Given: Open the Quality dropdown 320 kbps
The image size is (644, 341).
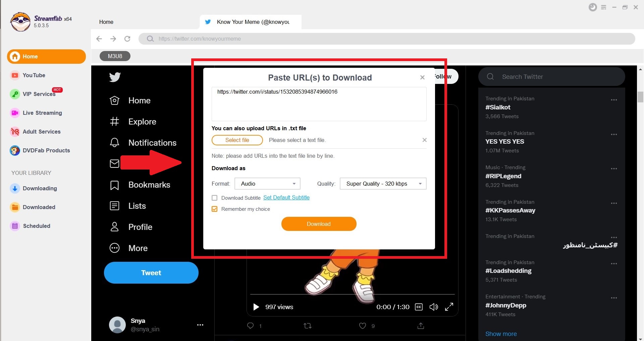Looking at the screenshot, I should pos(383,184).
